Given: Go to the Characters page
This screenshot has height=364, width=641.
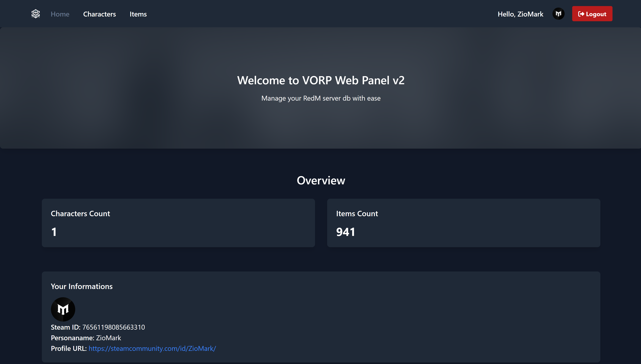Looking at the screenshot, I should tap(99, 14).
